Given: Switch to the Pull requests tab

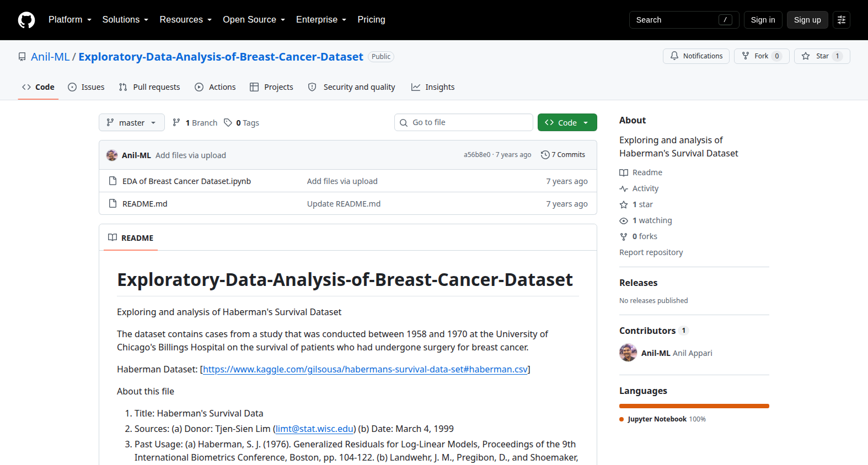Looking at the screenshot, I should 149,87.
